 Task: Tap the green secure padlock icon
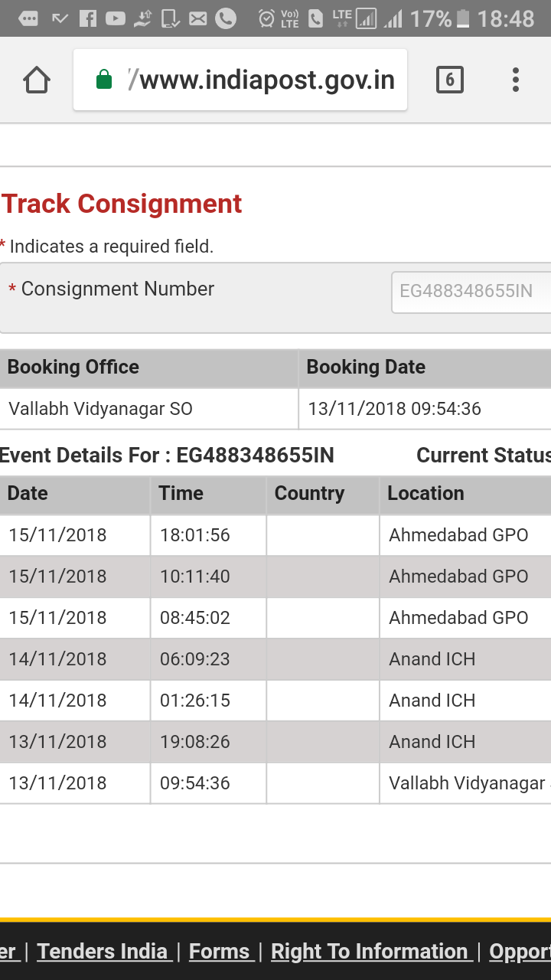point(104,80)
